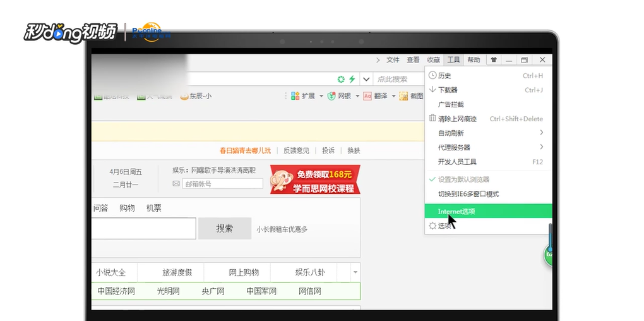Open 春日踏青去哪儿玩 link
Viewport: 644px width, 321px height.
click(245, 151)
